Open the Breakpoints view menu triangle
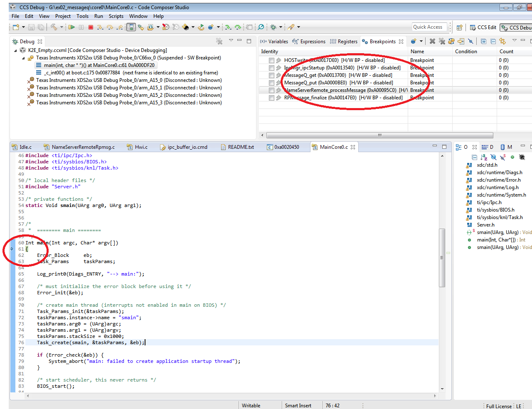 click(x=514, y=41)
